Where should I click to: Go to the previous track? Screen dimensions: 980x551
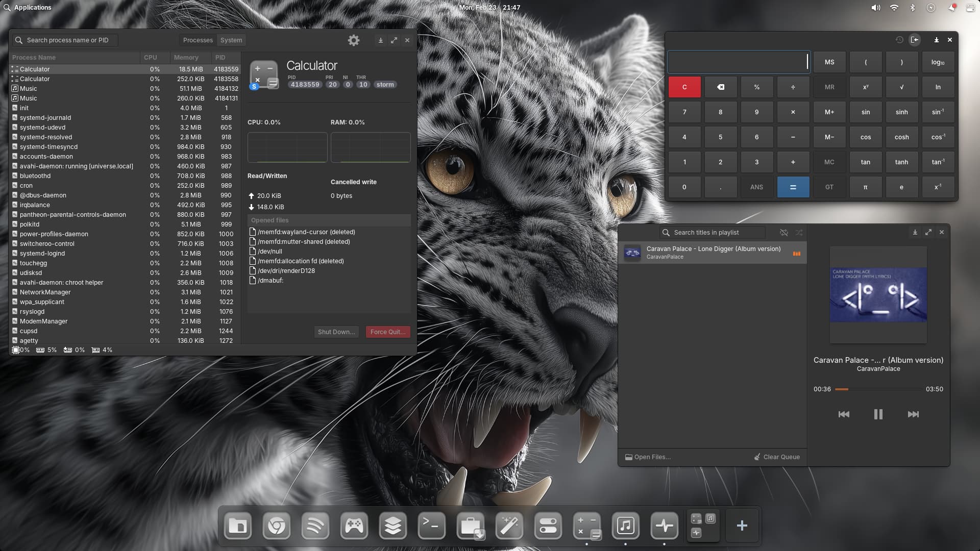tap(844, 414)
